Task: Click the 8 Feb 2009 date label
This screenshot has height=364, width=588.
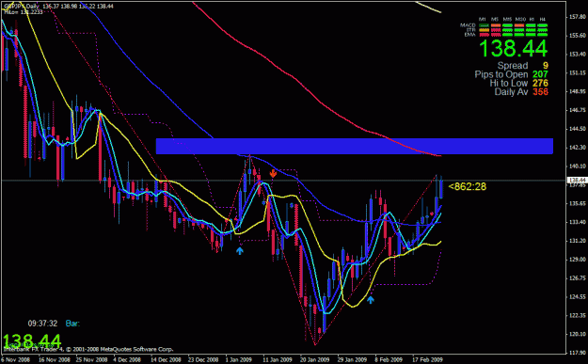Action: [389, 359]
